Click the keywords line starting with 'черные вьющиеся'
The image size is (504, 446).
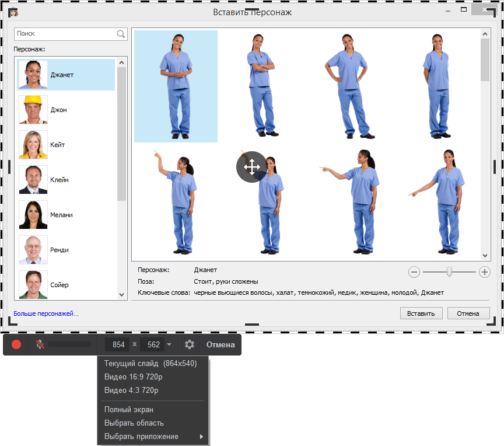click(319, 292)
